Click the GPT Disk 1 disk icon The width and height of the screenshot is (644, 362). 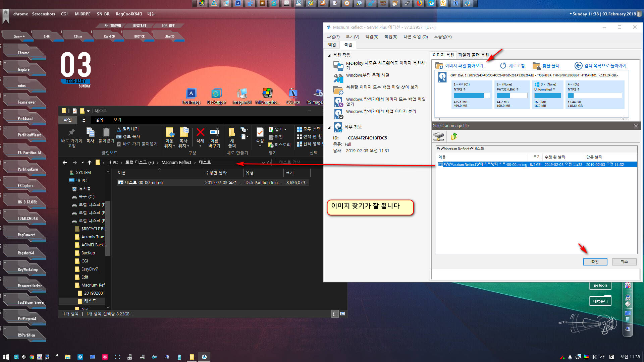pos(442,77)
